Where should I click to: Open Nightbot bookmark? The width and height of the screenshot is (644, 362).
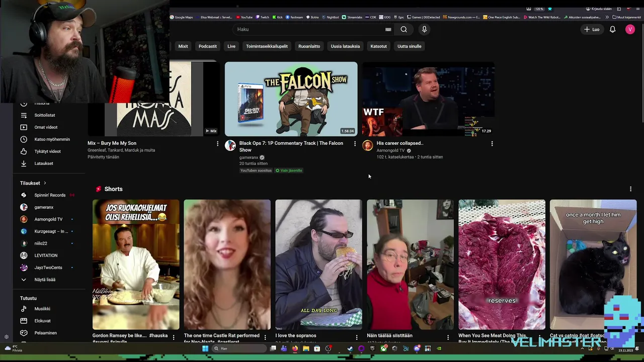330,17
